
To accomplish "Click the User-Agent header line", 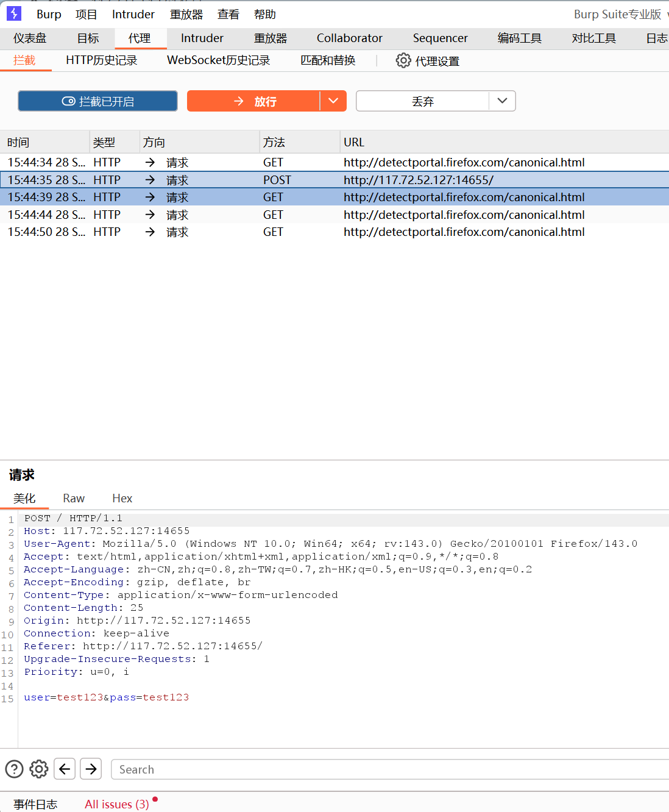I will [x=331, y=544].
